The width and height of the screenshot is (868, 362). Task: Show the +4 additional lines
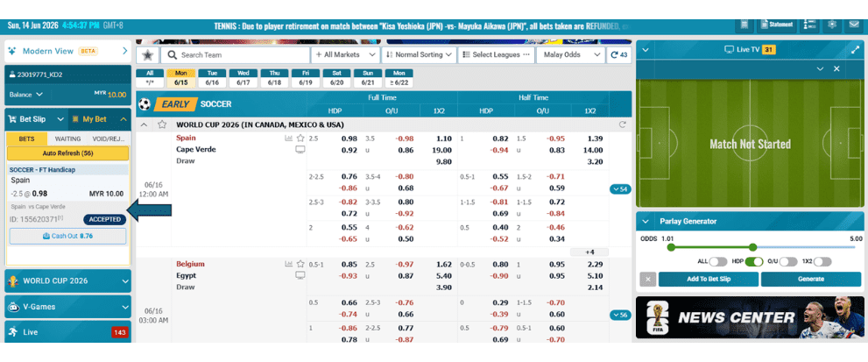pos(589,252)
